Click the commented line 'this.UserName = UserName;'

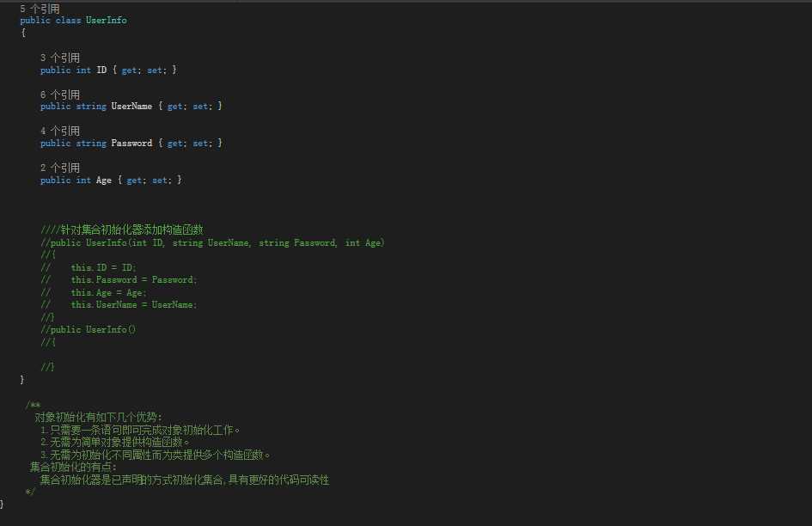click(133, 305)
